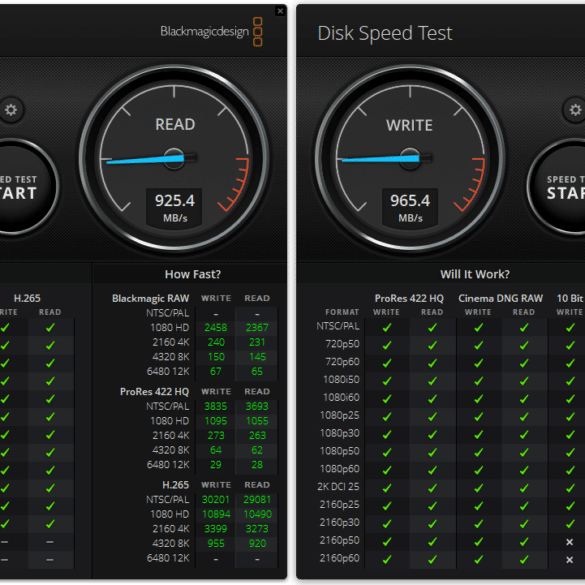Click Cinema DNG write checkmark for 1080i50
The image size is (585, 585).
478,381
